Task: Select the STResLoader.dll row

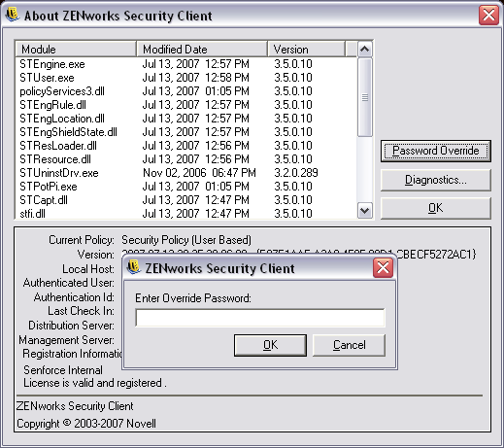Action: point(186,146)
